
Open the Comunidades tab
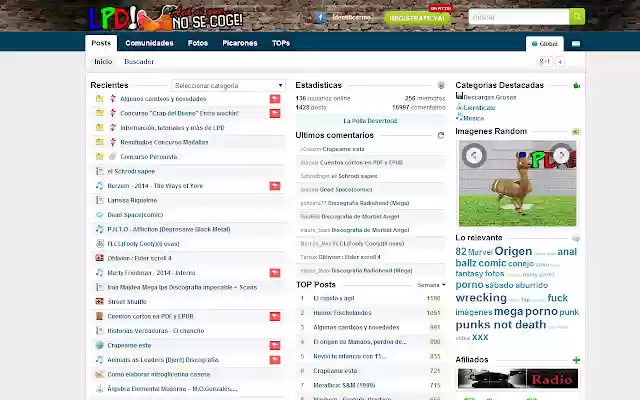(149, 43)
